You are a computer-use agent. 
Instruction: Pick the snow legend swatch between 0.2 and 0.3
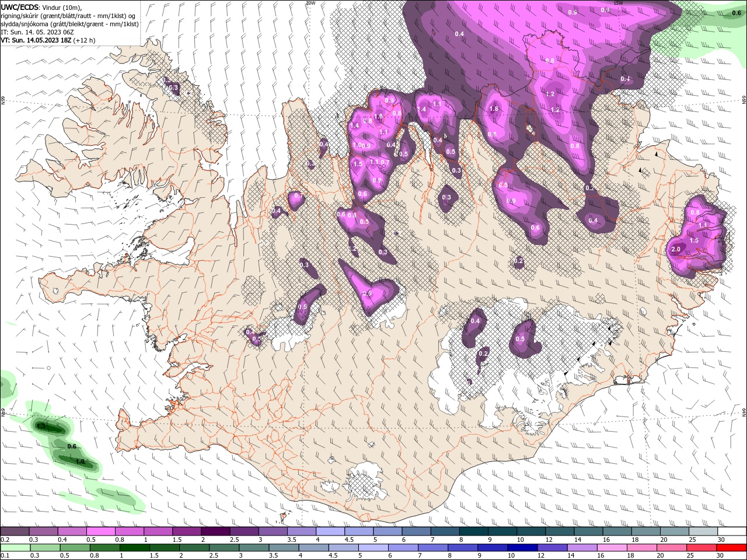[15, 531]
